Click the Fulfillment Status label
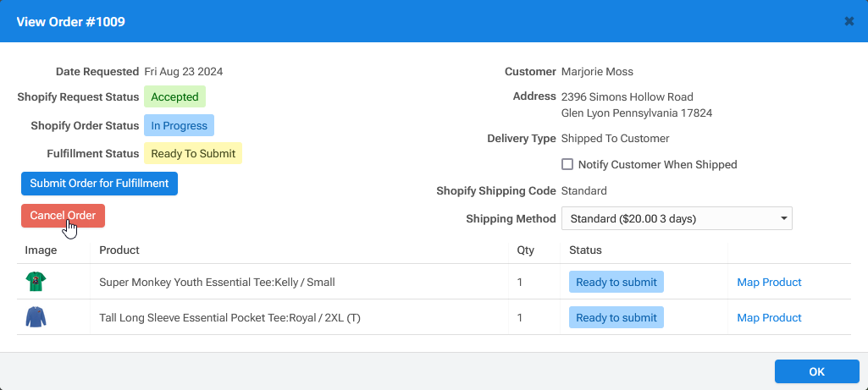 pyautogui.click(x=93, y=153)
